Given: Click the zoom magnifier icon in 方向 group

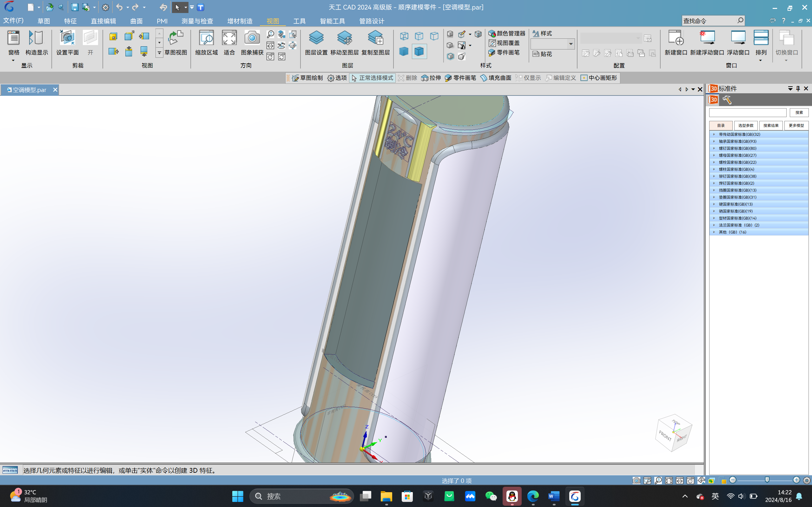Looking at the screenshot, I should point(270,34).
